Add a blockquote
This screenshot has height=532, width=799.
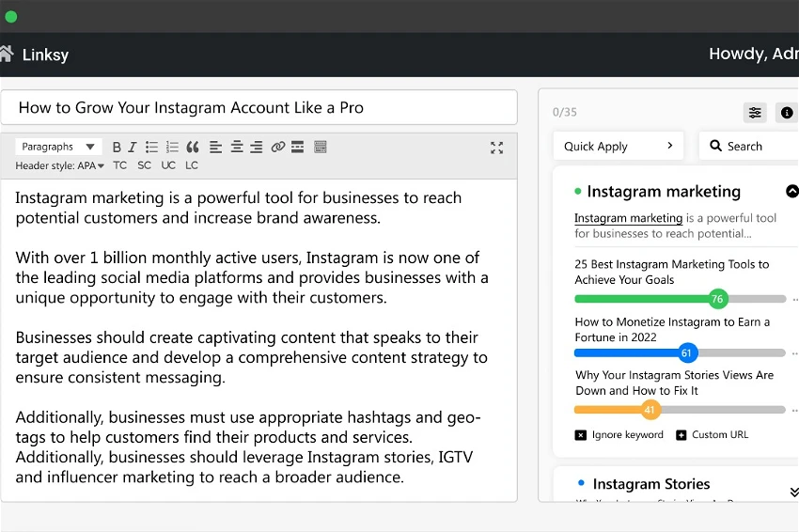193,147
